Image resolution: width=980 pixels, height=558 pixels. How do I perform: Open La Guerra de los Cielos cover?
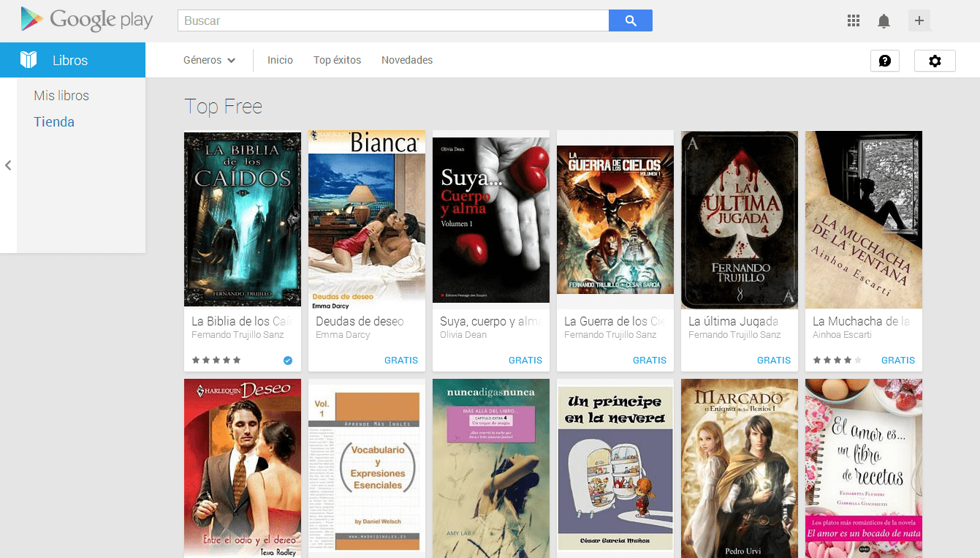click(x=615, y=219)
